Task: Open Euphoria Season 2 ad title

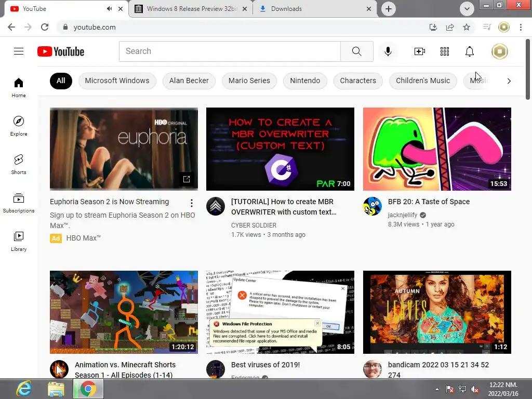Action: click(x=109, y=202)
